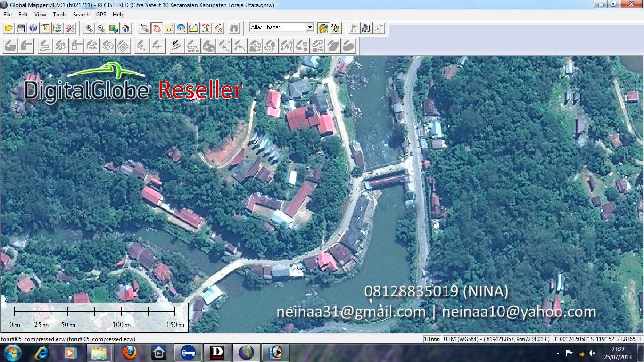Screen dimensions: 644x362
Task: Select the Measure tool
Action: [168, 28]
